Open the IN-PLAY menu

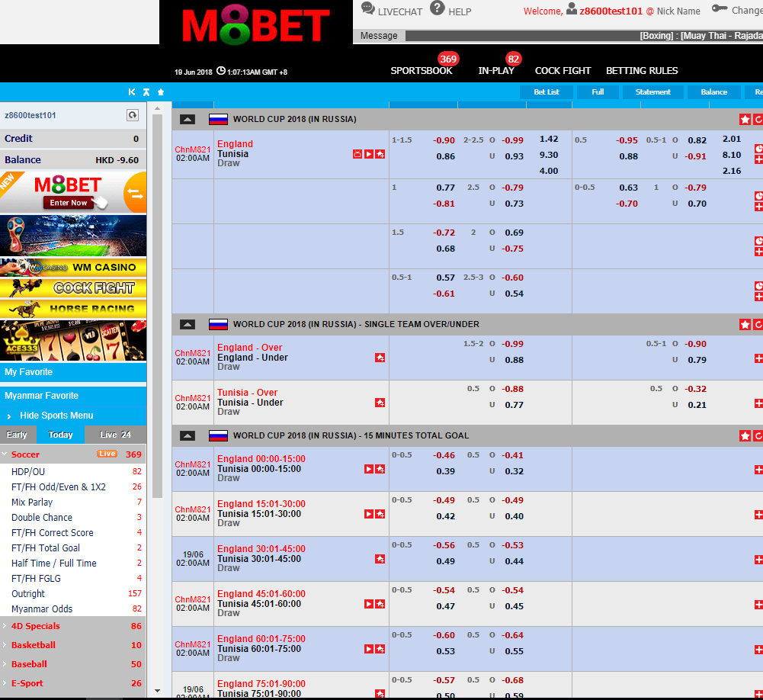tap(496, 71)
